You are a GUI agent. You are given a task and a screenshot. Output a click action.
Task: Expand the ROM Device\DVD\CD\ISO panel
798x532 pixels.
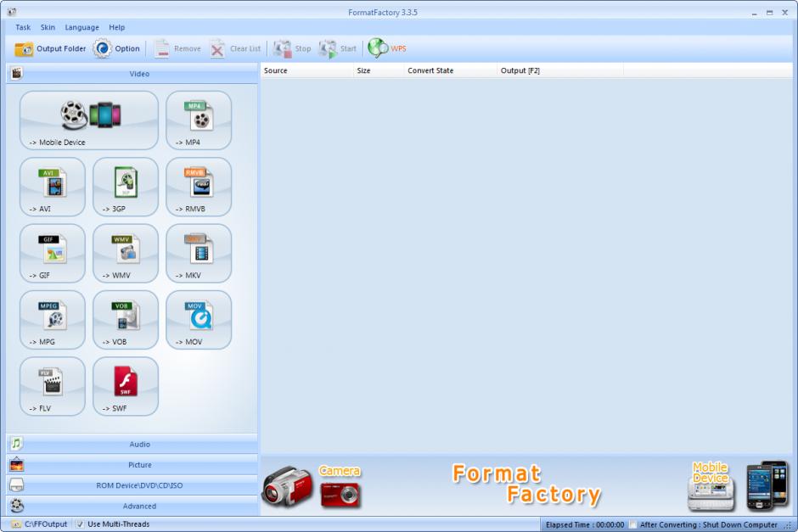(132, 485)
